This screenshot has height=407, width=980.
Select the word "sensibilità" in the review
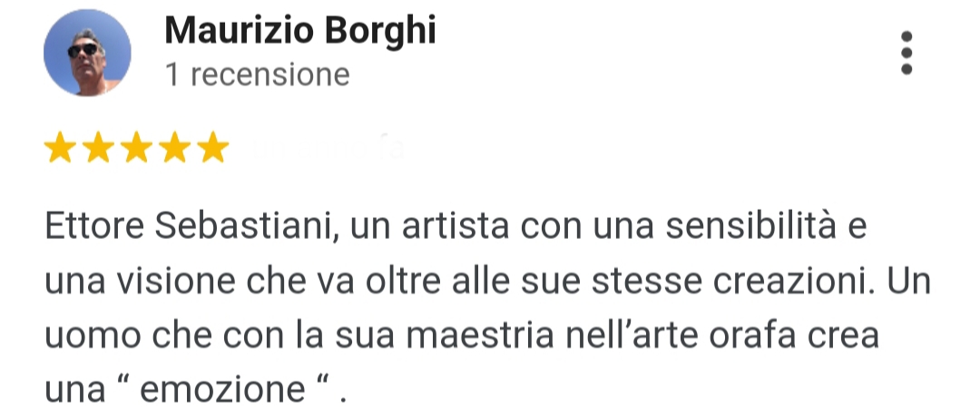click(x=750, y=226)
